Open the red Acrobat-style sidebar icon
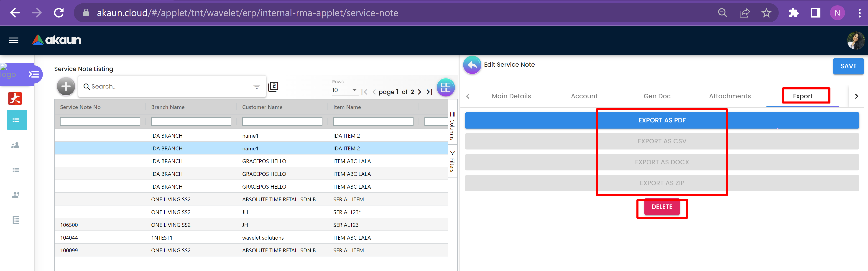 point(15,98)
